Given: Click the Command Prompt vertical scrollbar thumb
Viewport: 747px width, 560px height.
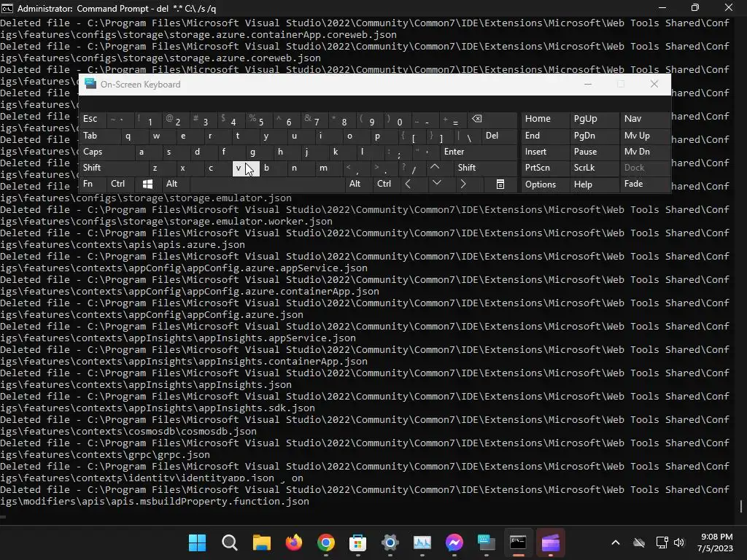Looking at the screenshot, I should pyautogui.click(x=741, y=506).
